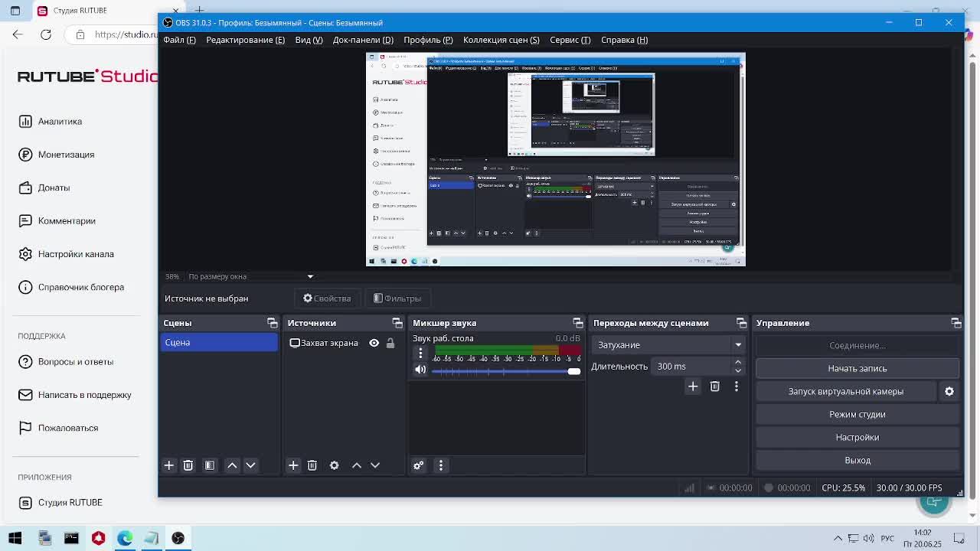The width and height of the screenshot is (980, 551).
Task: Open the Свойства source properties button
Action: pos(327,298)
